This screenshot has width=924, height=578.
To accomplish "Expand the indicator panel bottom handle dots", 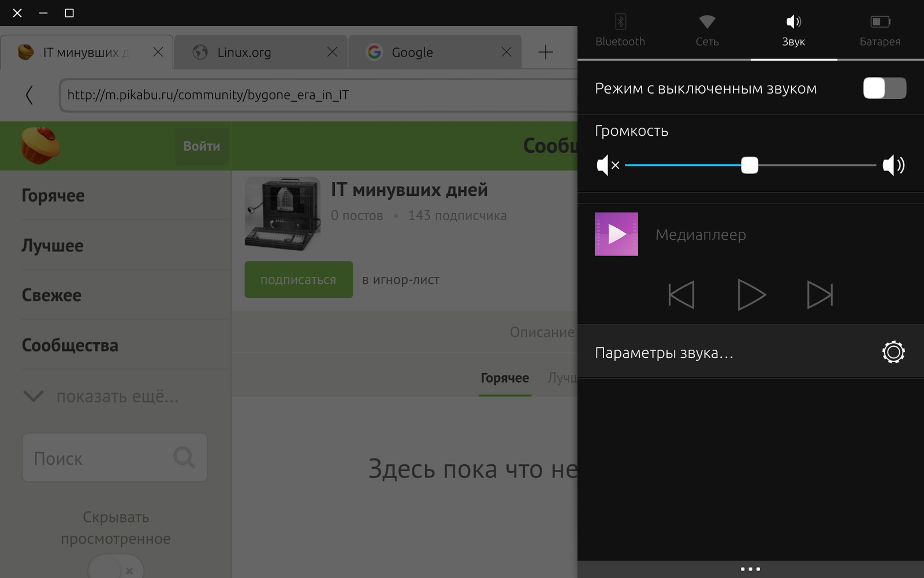I will pyautogui.click(x=750, y=569).
